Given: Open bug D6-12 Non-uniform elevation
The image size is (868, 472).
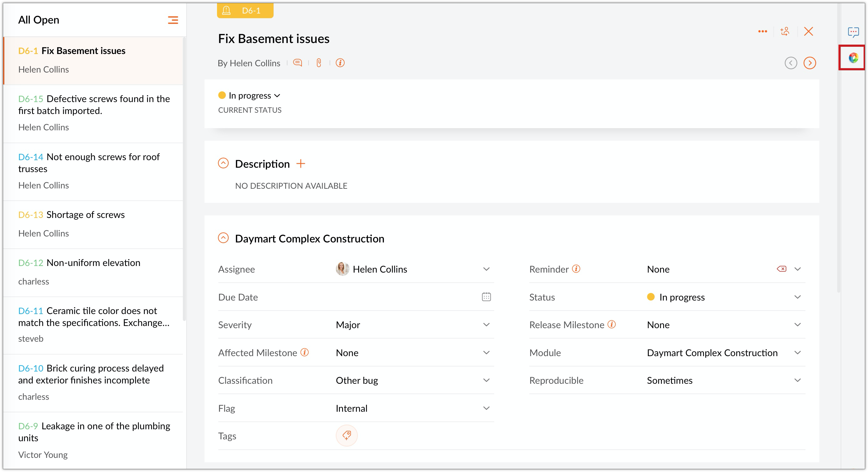Looking at the screenshot, I should click(93, 263).
